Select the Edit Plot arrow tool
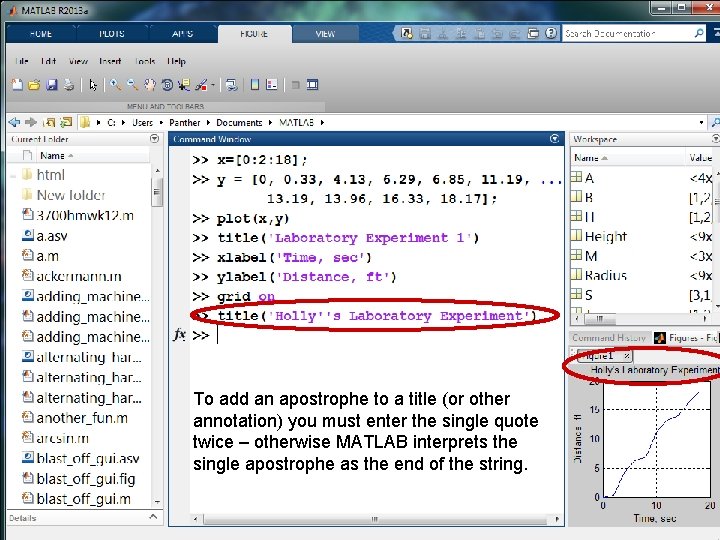The width and height of the screenshot is (720, 540). coord(93,85)
